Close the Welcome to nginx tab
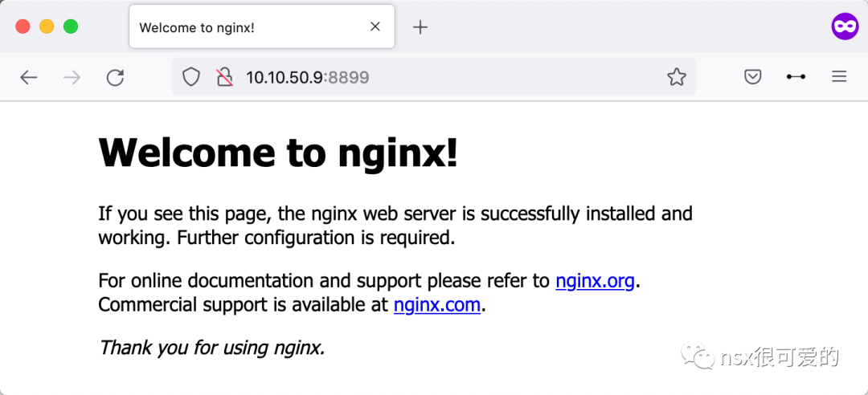 pos(375,26)
